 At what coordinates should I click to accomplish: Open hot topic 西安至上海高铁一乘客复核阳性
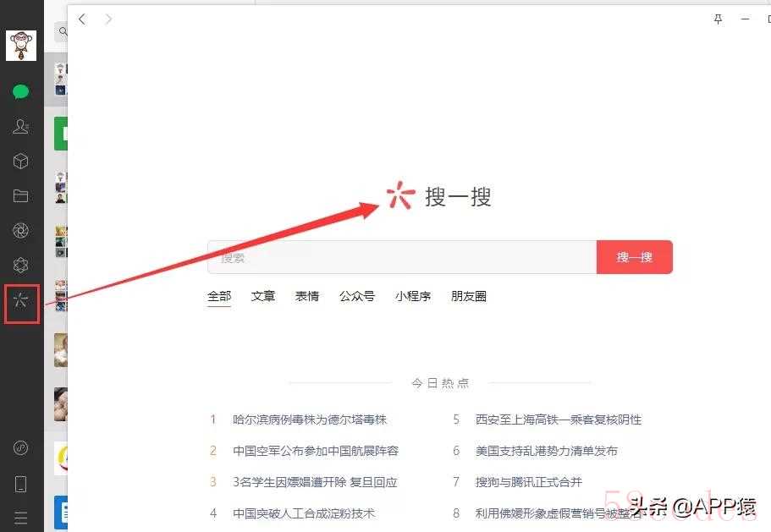coord(559,420)
